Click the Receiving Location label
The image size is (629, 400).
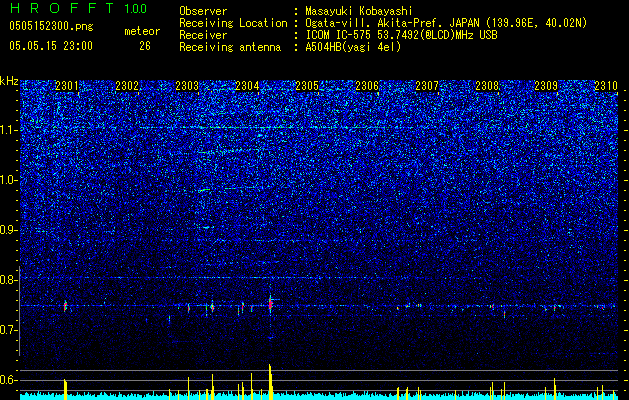(233, 23)
